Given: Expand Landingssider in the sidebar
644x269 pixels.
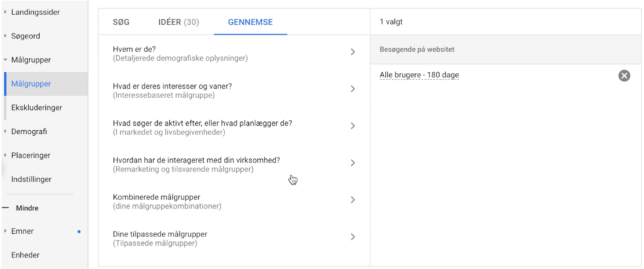Looking at the screenshot, I should (x=5, y=13).
